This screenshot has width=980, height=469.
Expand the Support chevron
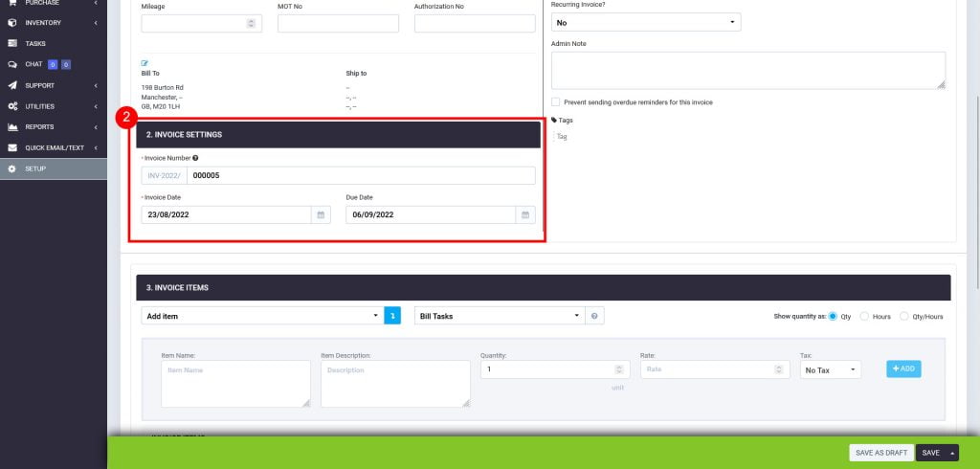96,86
